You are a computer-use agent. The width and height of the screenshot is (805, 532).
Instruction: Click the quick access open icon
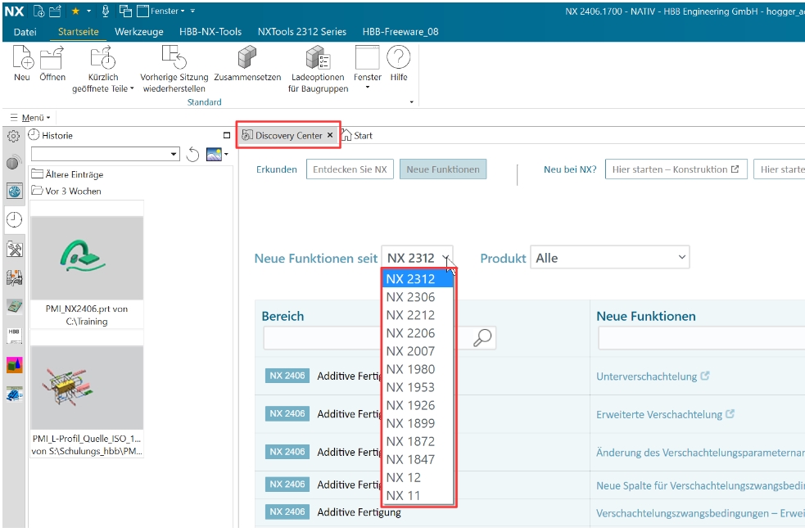[x=56, y=11]
